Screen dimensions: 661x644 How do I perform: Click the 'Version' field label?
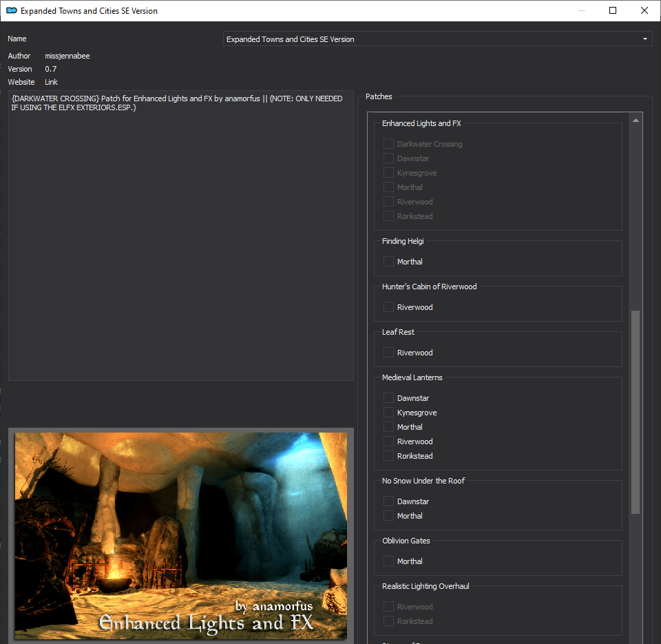pos(20,69)
